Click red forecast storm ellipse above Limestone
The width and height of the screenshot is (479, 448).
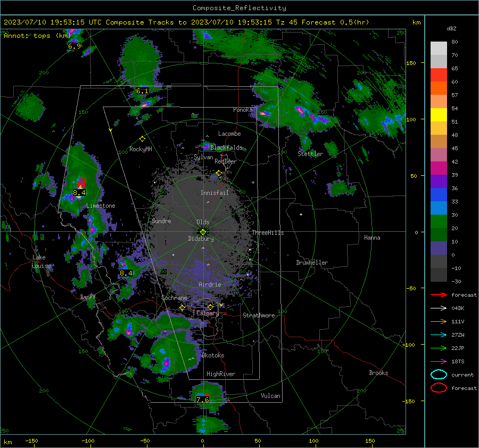click(x=81, y=183)
